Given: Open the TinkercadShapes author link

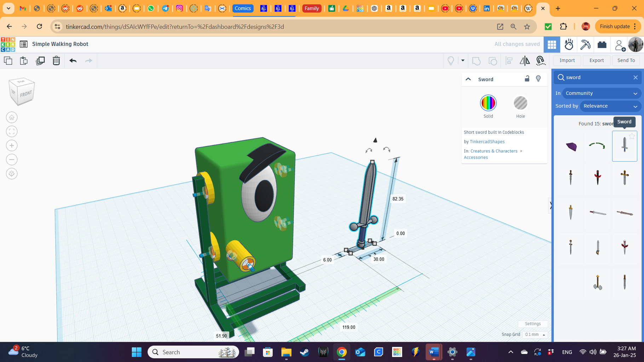Looking at the screenshot, I should (x=487, y=142).
